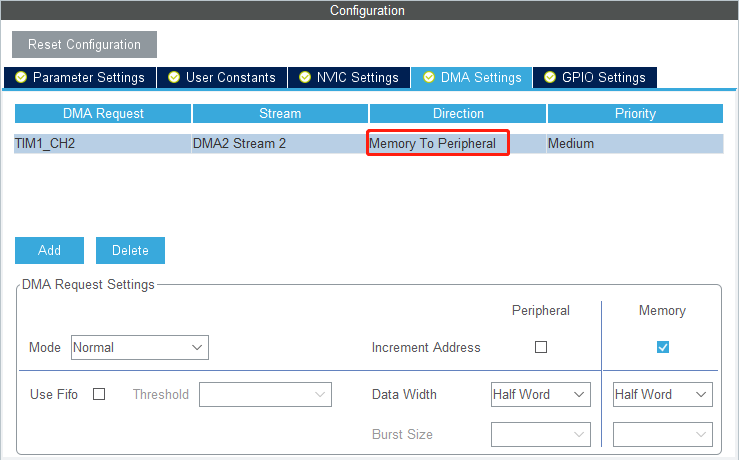The image size is (739, 460).
Task: Click the Medium priority cell
Action: tap(635, 143)
